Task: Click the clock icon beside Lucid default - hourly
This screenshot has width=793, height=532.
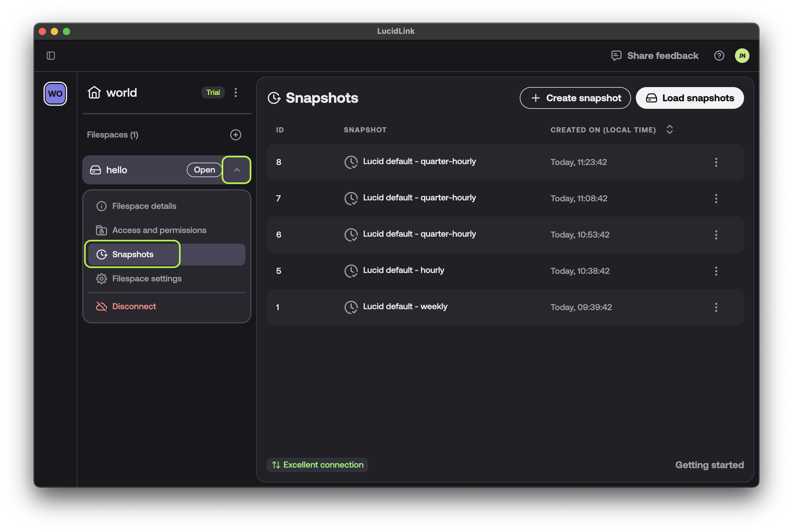Action: (x=351, y=271)
